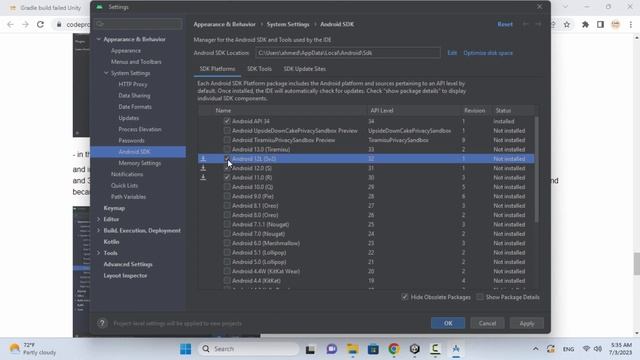Click the Reset link
640x360 pixels.
coord(505,24)
